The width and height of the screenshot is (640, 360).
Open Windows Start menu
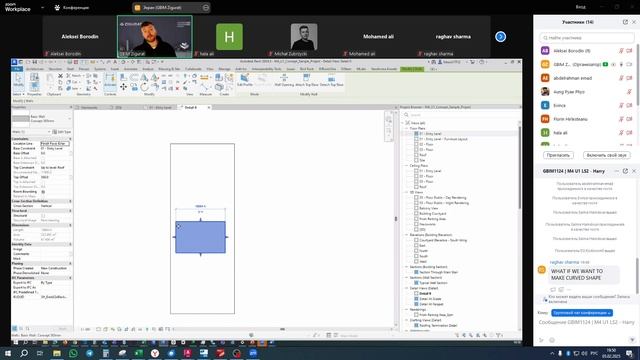(7, 353)
